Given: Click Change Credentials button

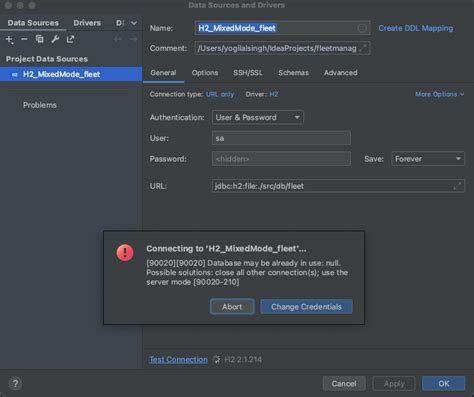Looking at the screenshot, I should [x=306, y=307].
